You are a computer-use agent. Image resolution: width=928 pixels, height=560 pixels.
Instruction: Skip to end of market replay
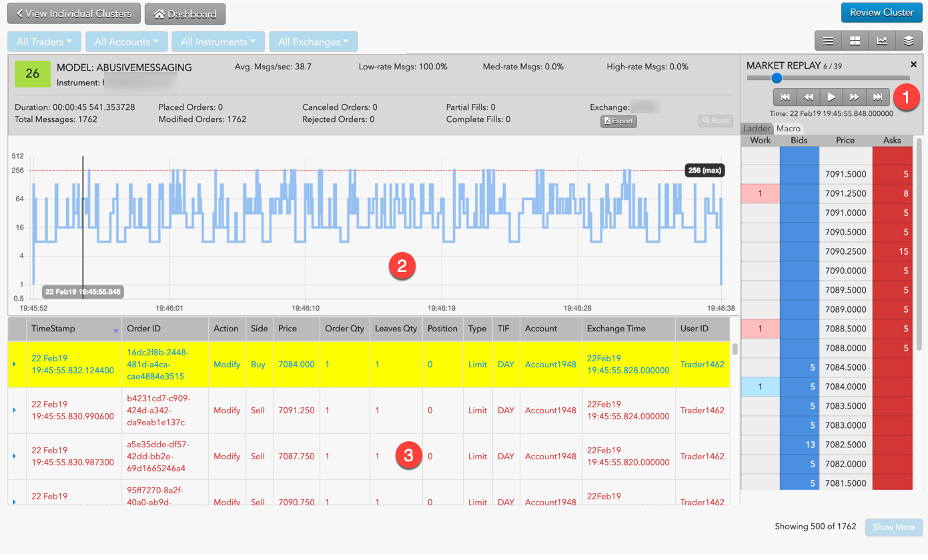tap(878, 97)
